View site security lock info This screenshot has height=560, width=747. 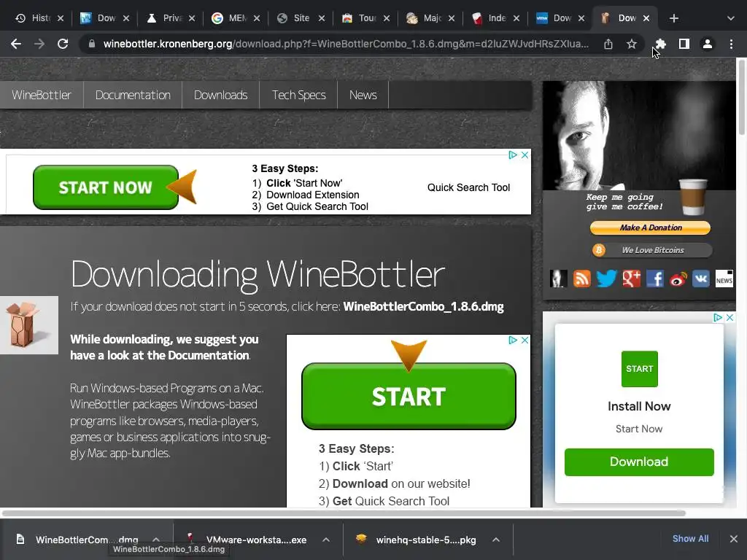point(92,44)
